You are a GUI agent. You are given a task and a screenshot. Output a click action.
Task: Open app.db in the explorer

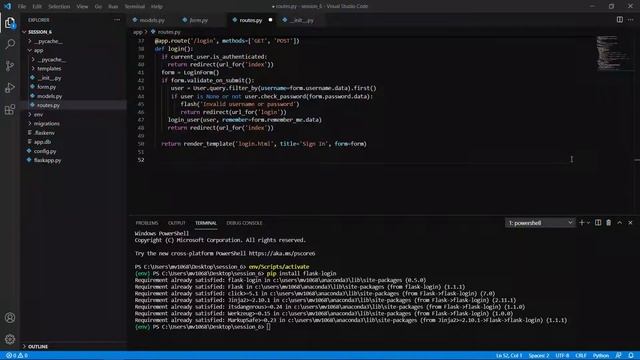[42, 142]
